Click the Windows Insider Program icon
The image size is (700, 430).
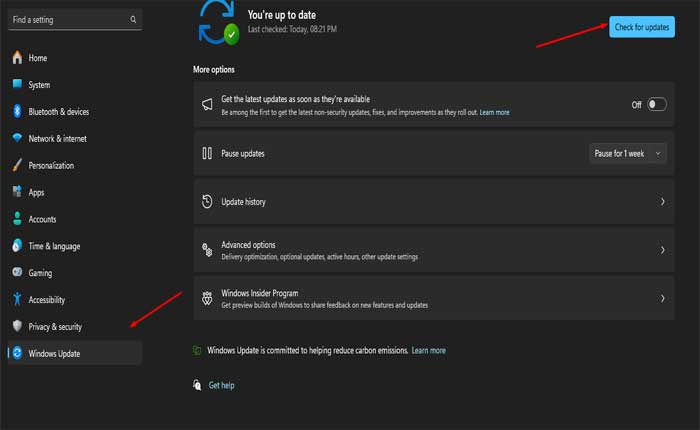click(x=207, y=298)
